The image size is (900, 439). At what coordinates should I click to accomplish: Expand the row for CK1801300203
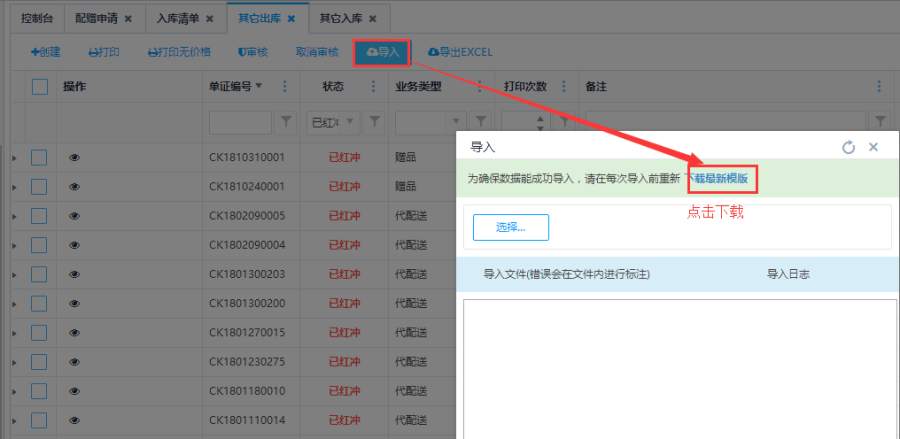pos(14,274)
